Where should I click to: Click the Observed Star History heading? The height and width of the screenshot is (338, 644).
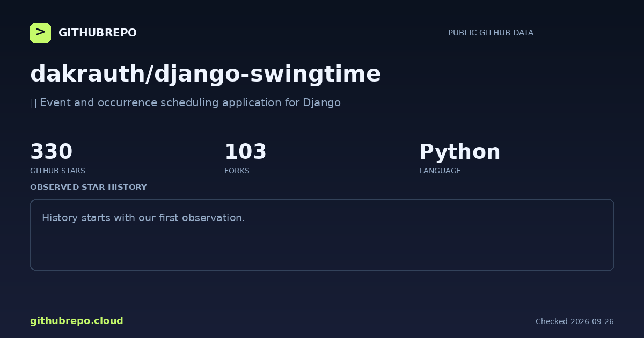point(89,187)
